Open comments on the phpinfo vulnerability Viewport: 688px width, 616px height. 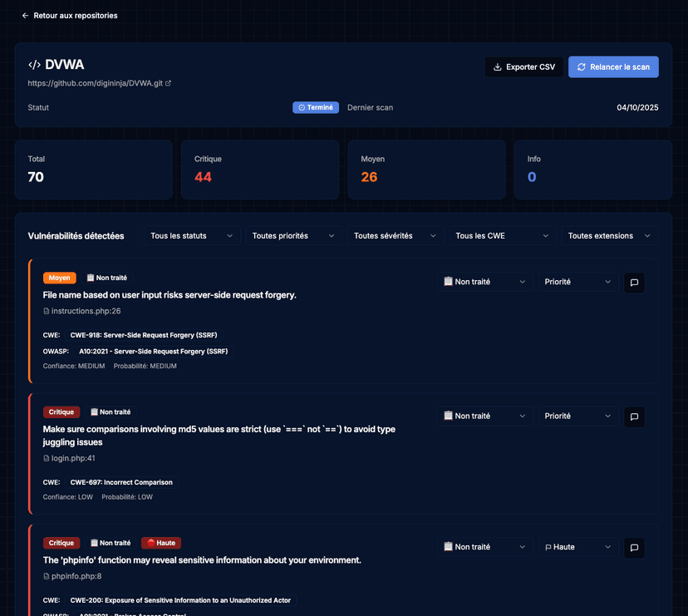coord(634,548)
